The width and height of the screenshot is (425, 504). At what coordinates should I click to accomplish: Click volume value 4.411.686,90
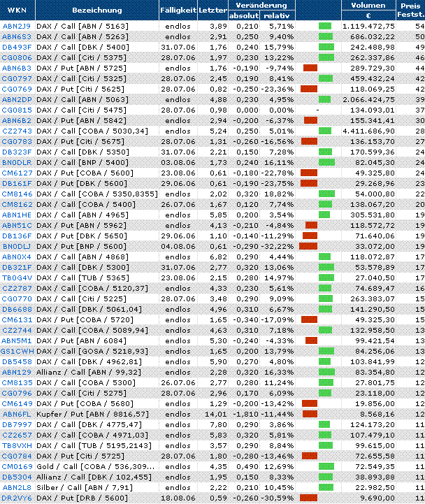(x=369, y=131)
